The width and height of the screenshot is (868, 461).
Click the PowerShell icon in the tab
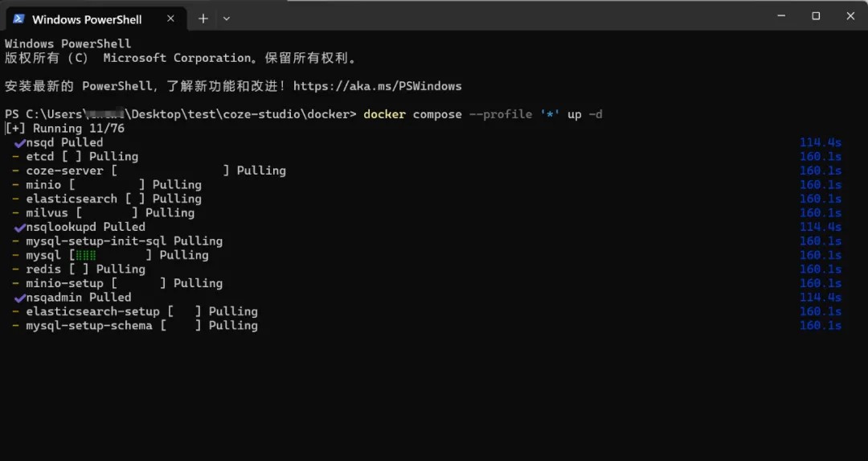(x=18, y=19)
